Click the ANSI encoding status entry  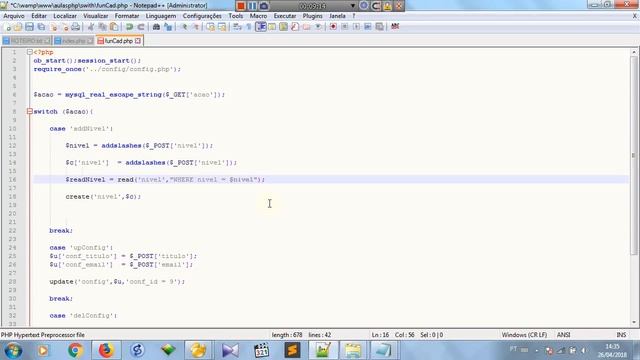click(563, 335)
